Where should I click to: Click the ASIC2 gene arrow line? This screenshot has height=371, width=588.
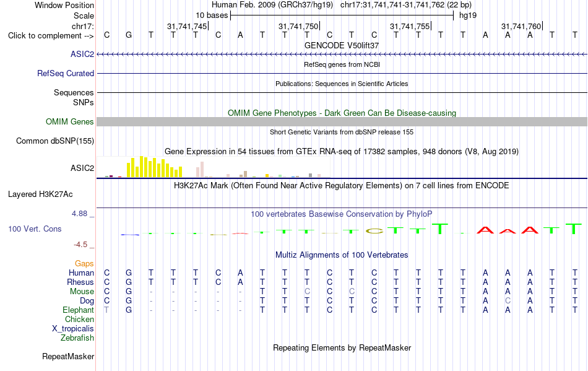point(342,55)
